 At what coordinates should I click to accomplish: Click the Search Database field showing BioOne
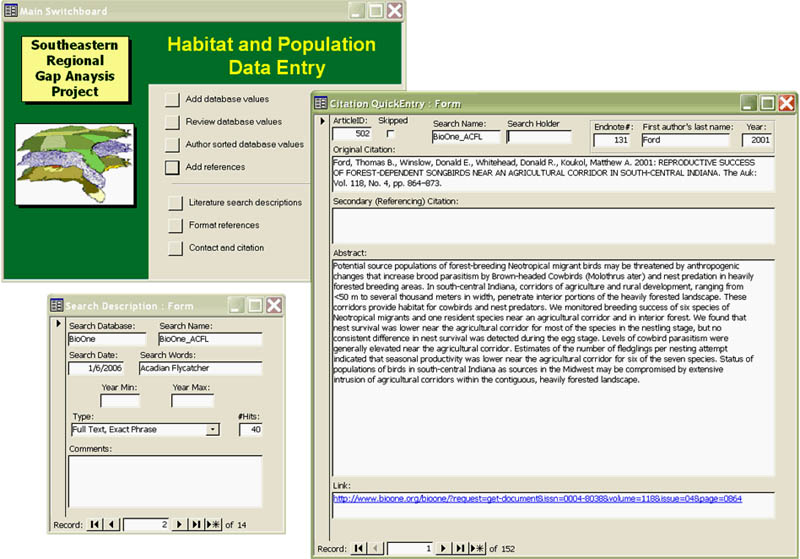(107, 339)
